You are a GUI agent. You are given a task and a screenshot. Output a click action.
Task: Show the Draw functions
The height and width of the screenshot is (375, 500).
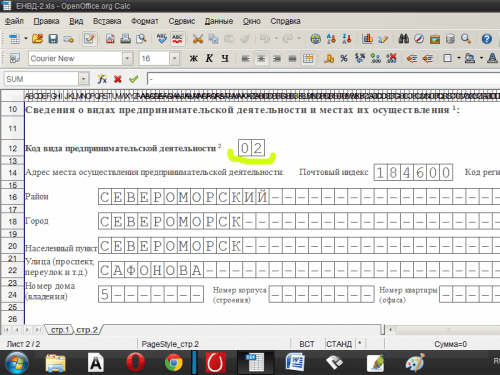point(383,39)
